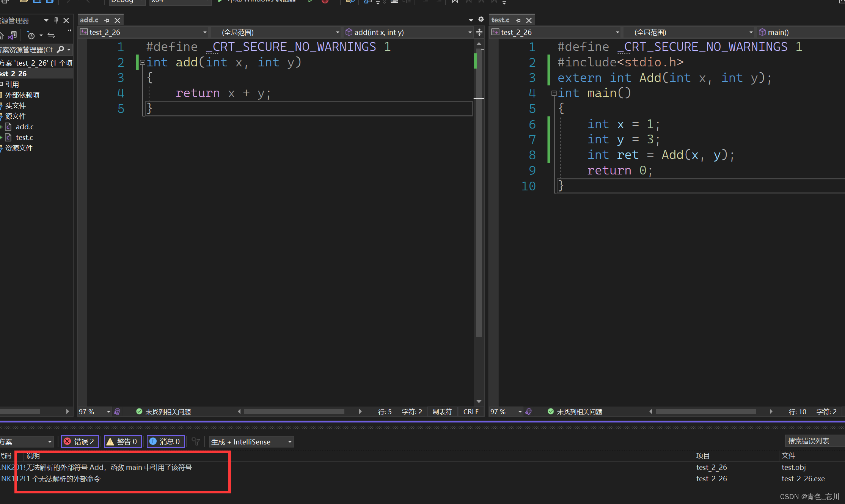Open the Solution Explorer search options dropdown

69,50
